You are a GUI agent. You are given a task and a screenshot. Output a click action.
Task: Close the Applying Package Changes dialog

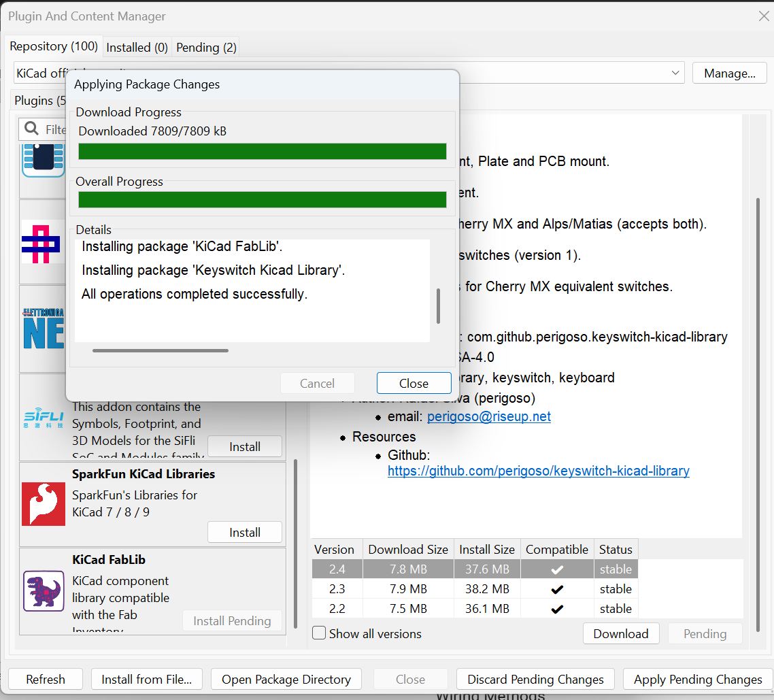[414, 382]
